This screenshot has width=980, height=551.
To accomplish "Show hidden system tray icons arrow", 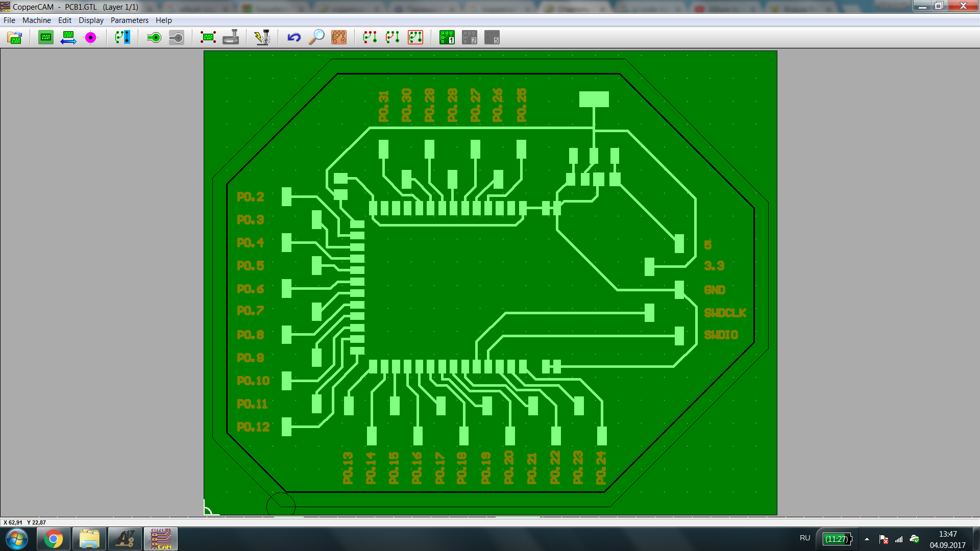I will pos(867,539).
